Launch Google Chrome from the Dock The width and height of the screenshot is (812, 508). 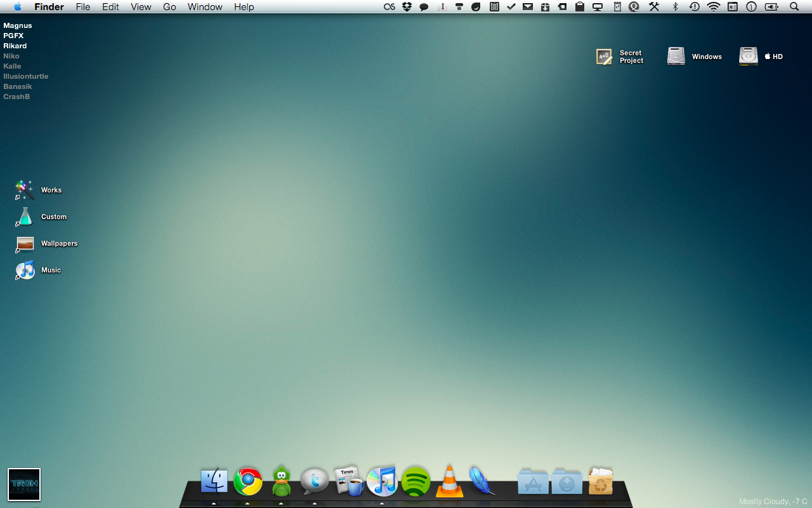[248, 481]
